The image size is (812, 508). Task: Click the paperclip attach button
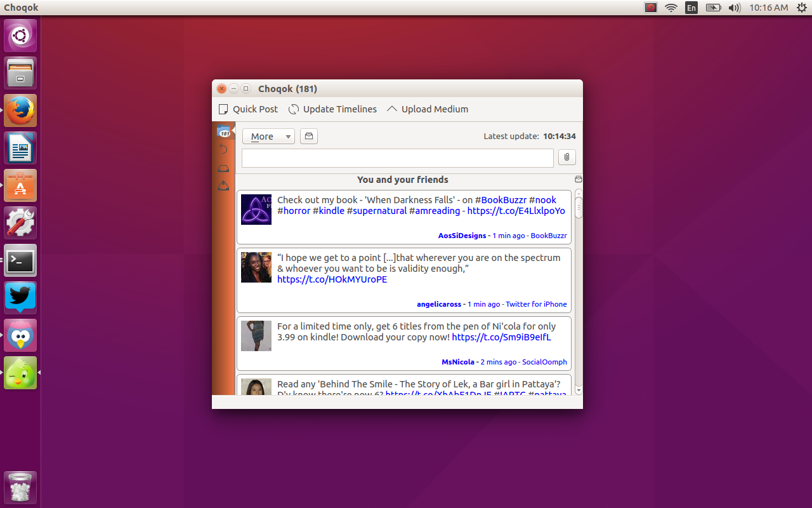coord(566,157)
